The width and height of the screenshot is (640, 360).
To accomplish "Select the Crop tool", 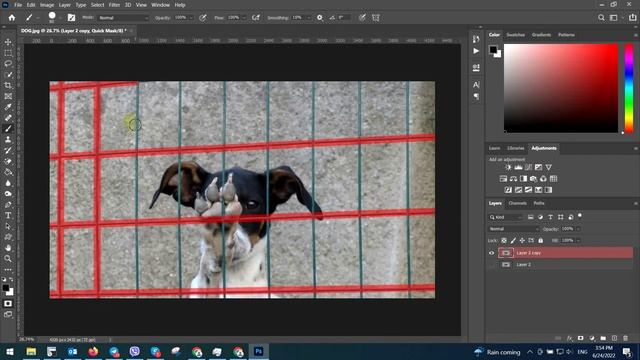I will pos(8,85).
